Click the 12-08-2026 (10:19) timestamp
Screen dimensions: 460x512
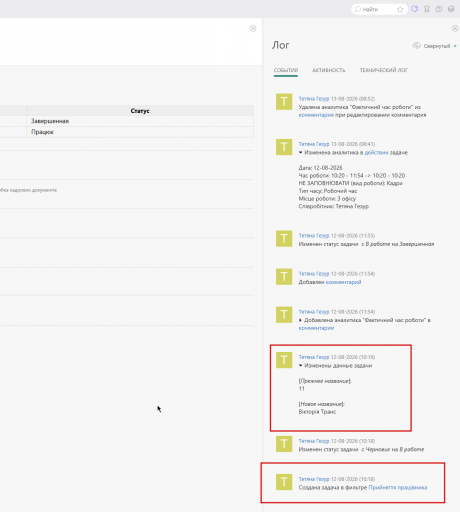point(353,357)
